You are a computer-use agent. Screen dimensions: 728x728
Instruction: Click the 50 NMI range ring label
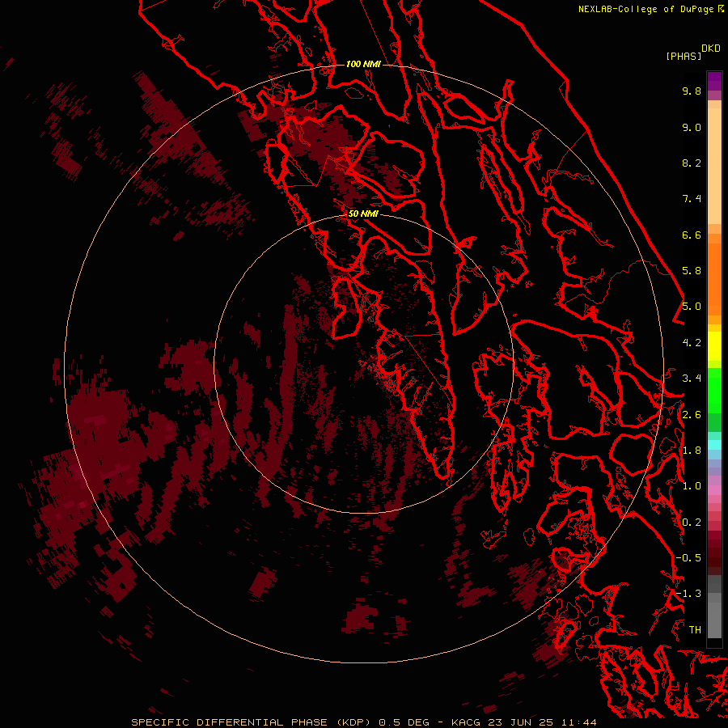coord(363,214)
